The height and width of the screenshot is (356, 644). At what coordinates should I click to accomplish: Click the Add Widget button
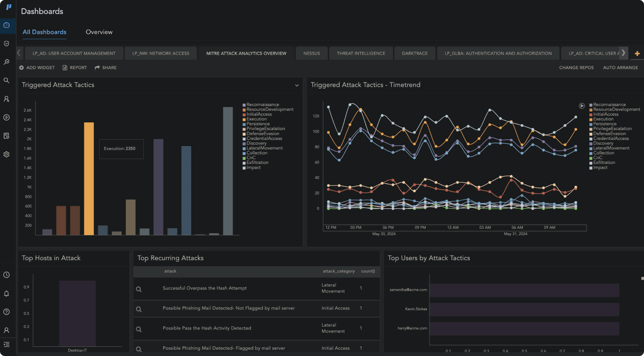click(37, 68)
